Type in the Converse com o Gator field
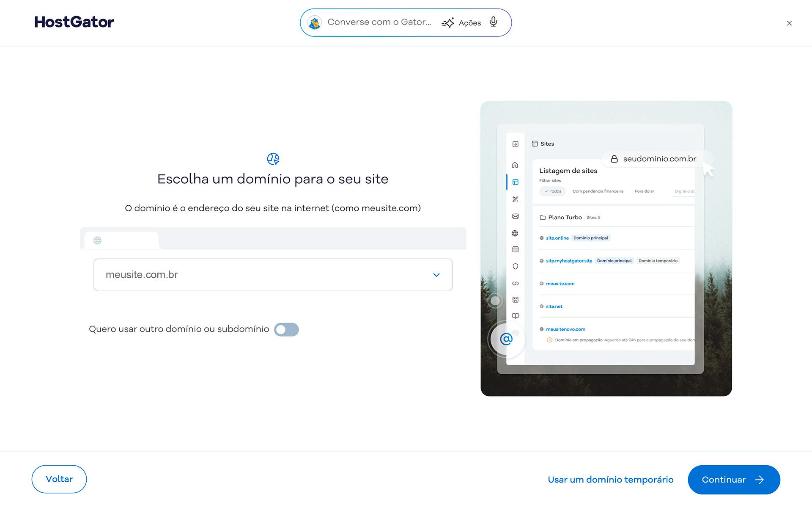 [379, 22]
